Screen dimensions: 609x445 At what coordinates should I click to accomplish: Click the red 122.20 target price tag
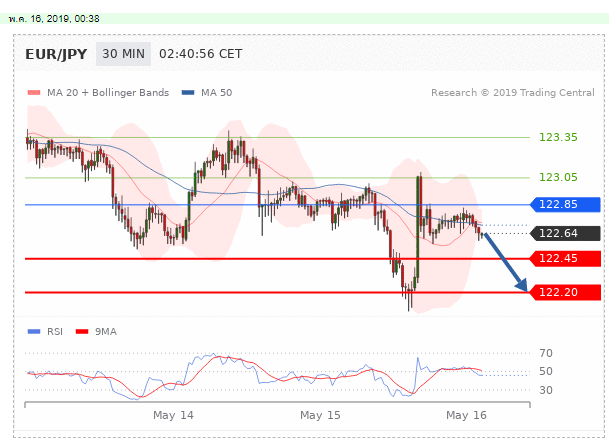566,292
